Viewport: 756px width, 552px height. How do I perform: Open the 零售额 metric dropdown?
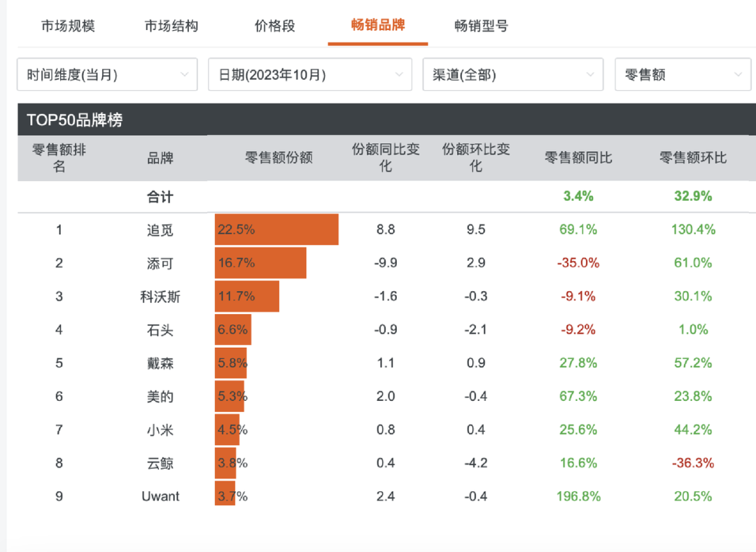(x=682, y=74)
